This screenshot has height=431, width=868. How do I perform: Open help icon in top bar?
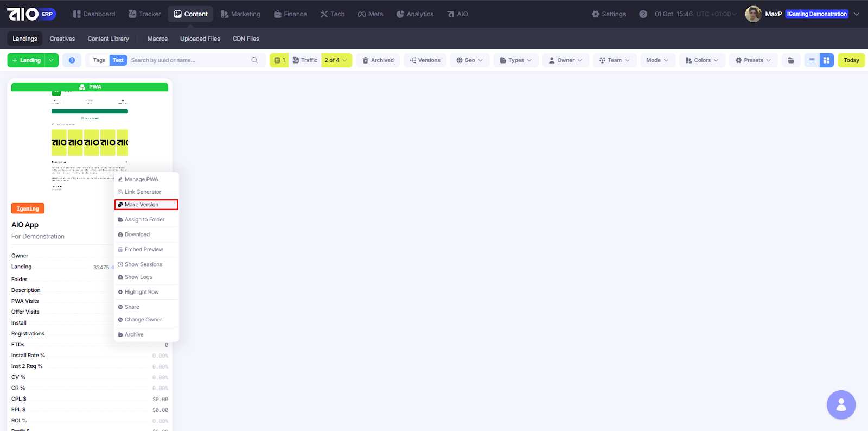coord(643,14)
